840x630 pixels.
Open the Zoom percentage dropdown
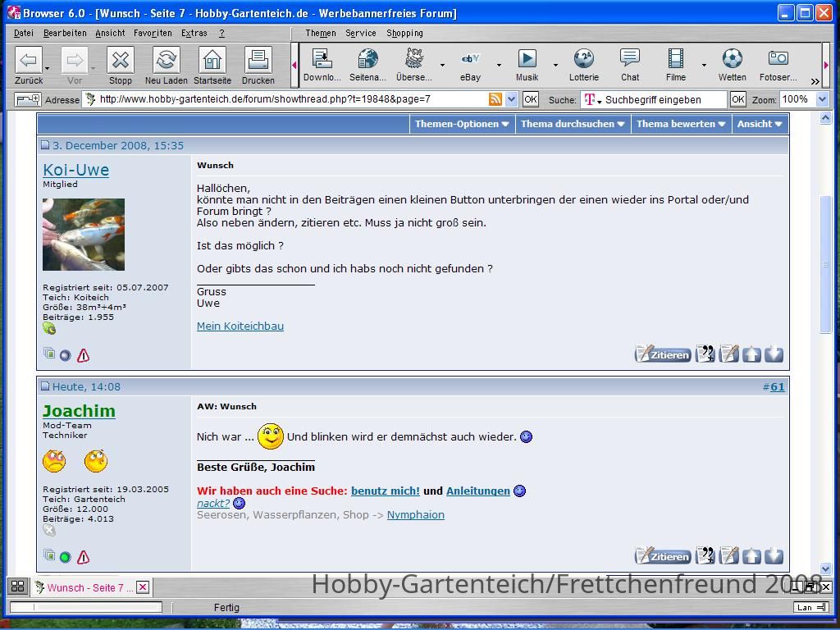(x=822, y=99)
